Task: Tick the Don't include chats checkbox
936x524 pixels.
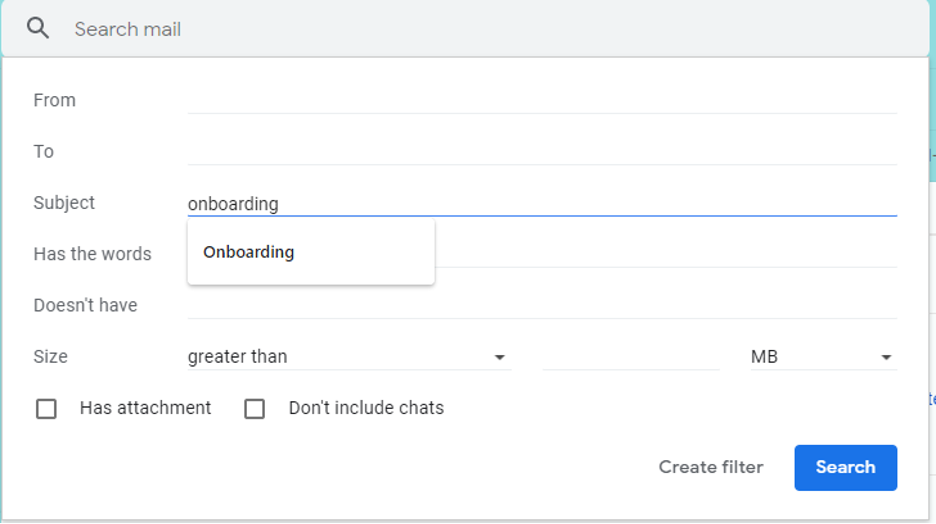Action: click(254, 409)
